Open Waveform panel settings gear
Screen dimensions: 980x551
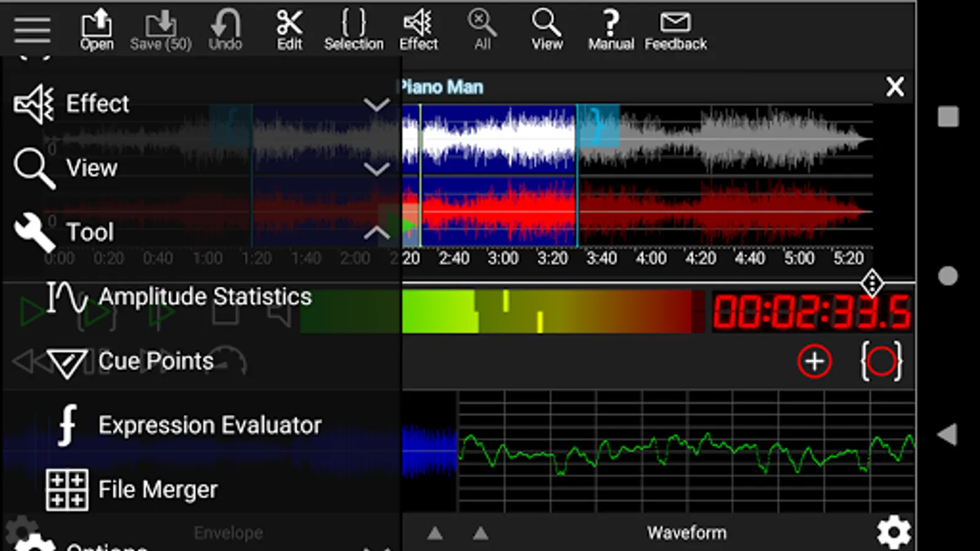point(894,532)
